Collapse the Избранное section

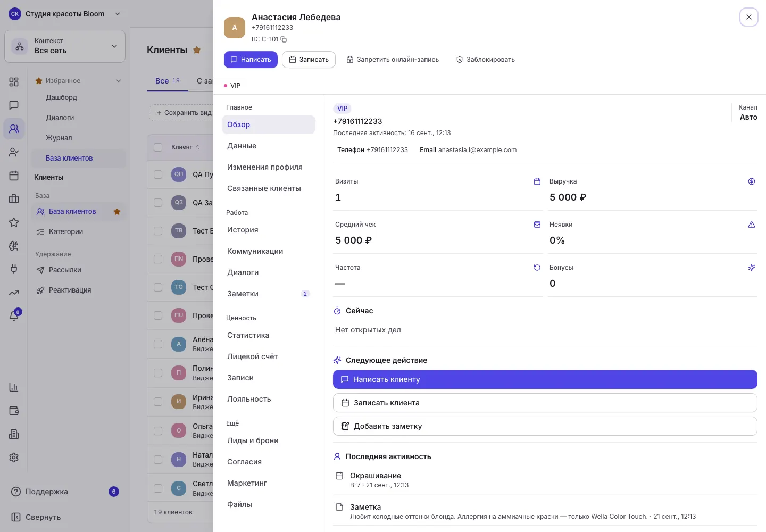[78, 81]
